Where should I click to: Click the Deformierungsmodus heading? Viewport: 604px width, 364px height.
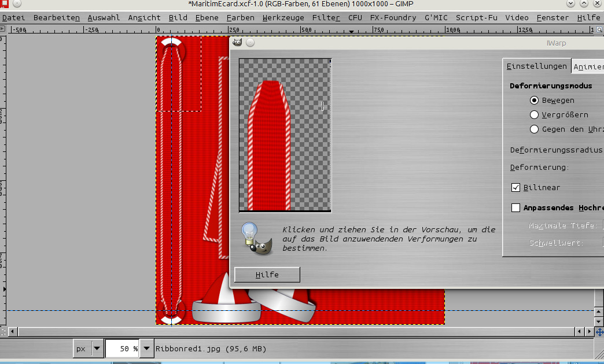click(551, 86)
